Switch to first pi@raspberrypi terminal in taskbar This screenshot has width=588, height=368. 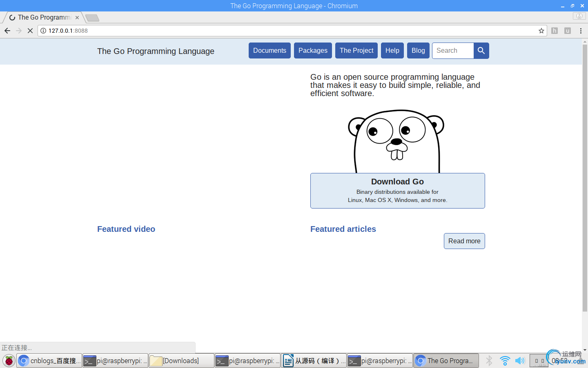(x=116, y=361)
